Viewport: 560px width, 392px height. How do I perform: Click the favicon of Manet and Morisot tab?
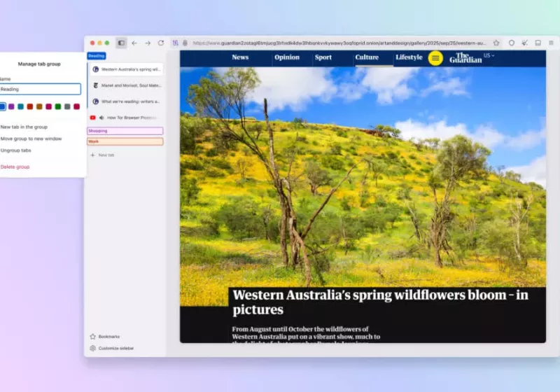pyautogui.click(x=95, y=85)
